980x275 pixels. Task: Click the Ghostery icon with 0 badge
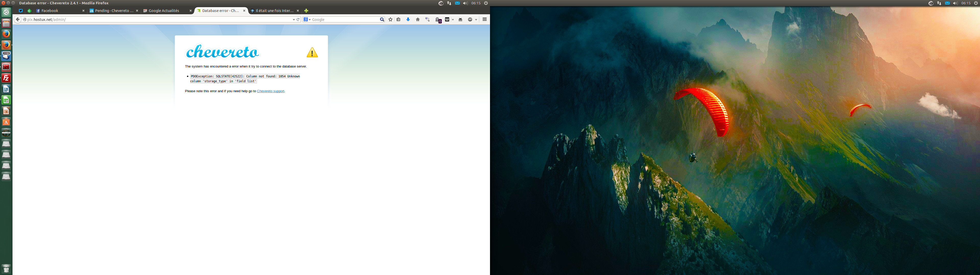tap(438, 20)
